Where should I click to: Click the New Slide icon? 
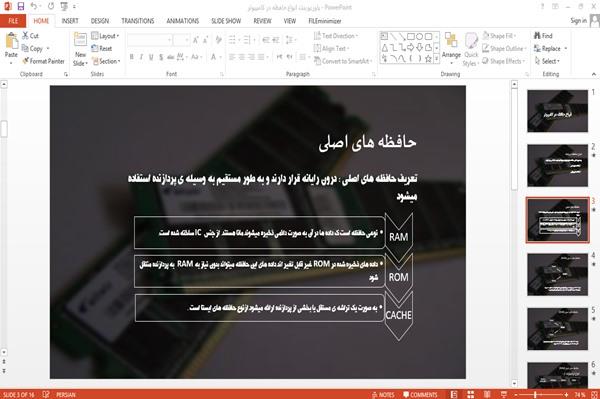[x=80, y=40]
